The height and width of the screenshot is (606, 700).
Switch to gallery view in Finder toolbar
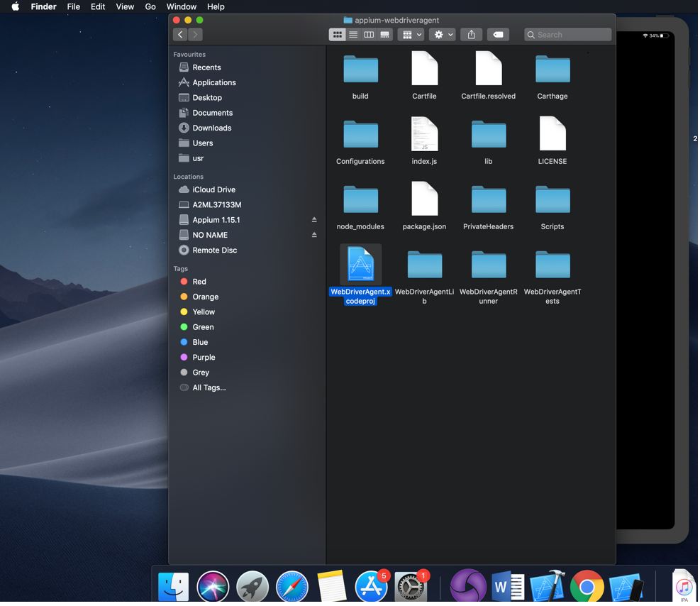(x=384, y=34)
